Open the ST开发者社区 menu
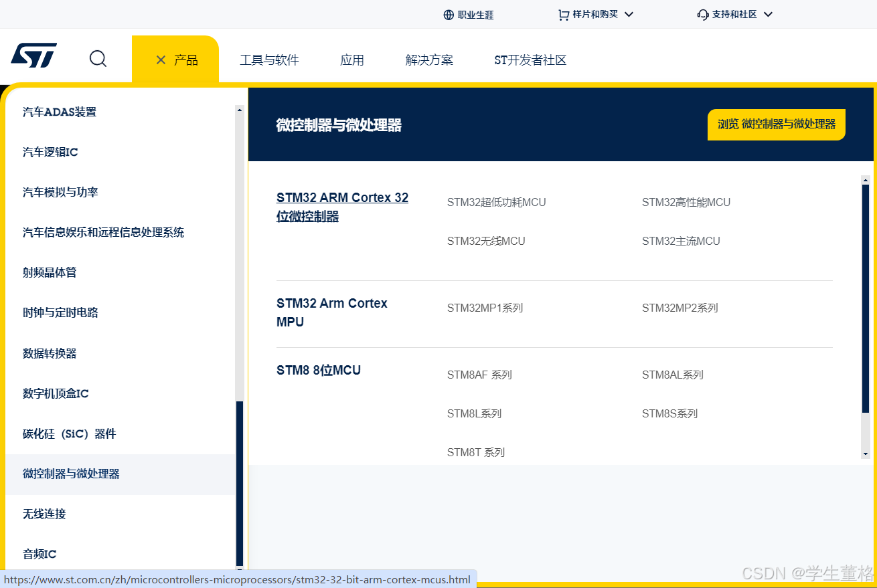 530,60
